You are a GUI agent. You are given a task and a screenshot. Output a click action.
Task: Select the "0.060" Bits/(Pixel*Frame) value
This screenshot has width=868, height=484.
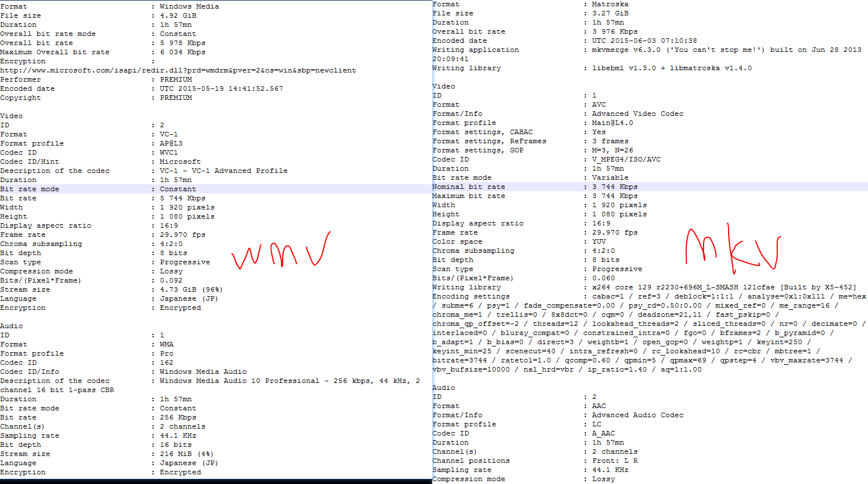[603, 278]
